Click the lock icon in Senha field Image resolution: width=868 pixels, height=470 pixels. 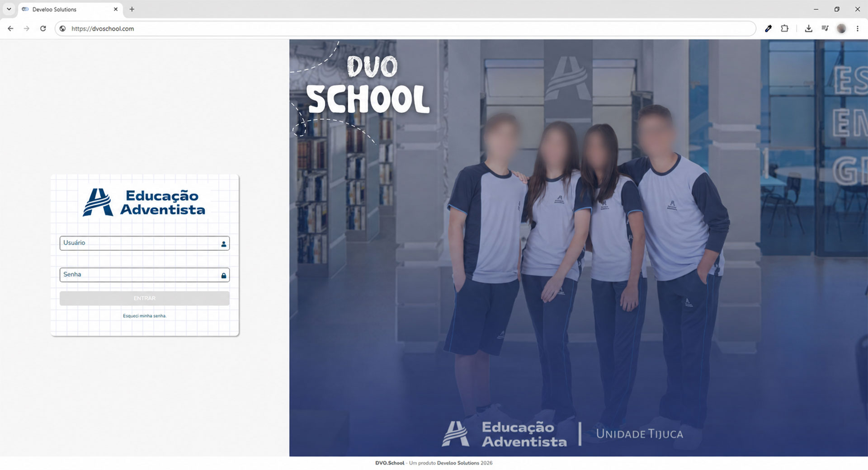coord(223,276)
